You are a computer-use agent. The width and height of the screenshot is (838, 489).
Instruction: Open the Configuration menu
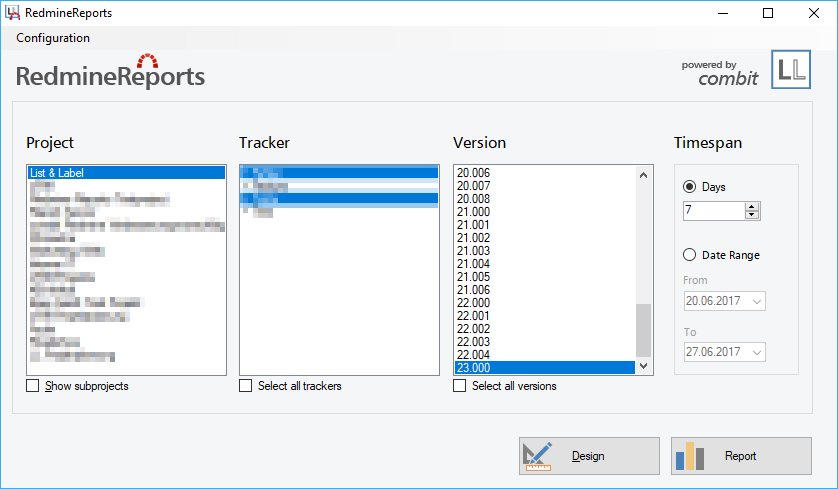53,38
